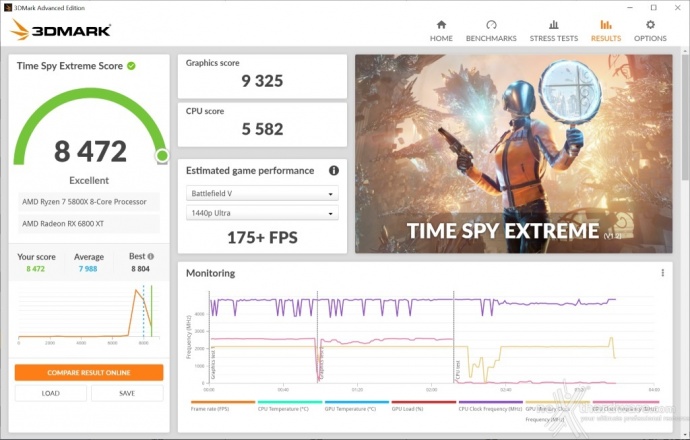This screenshot has width=690, height=440.
Task: Click the Load button
Action: tap(51, 393)
